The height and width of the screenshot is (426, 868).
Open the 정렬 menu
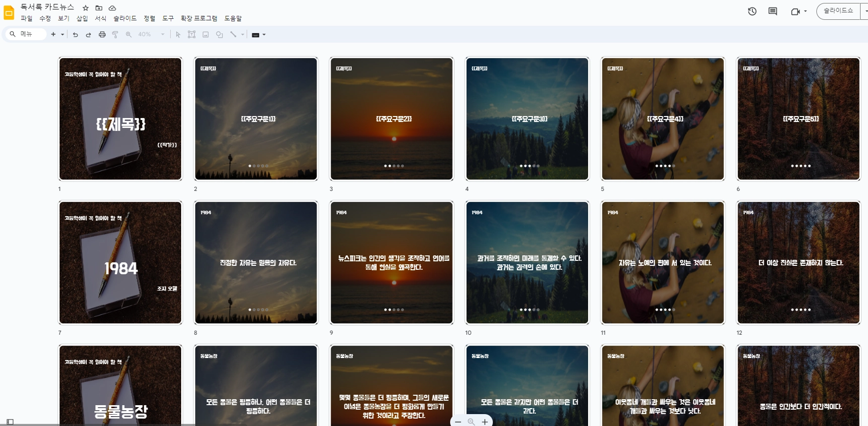(149, 18)
